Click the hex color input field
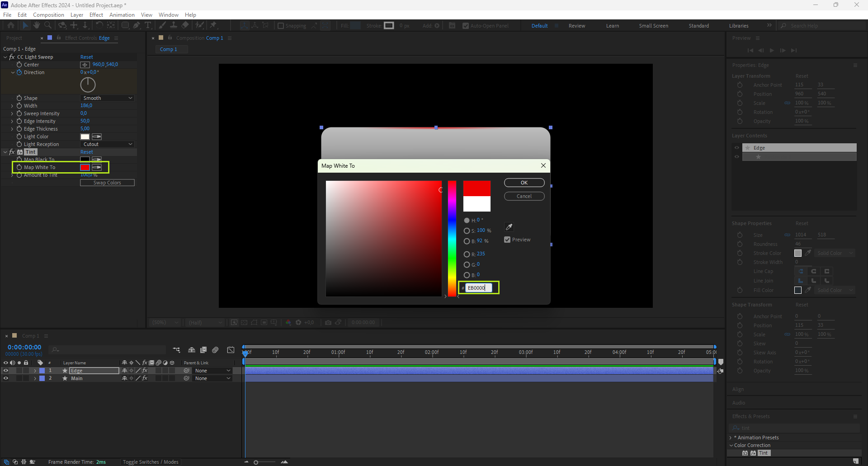The width and height of the screenshot is (868, 466). tap(478, 288)
